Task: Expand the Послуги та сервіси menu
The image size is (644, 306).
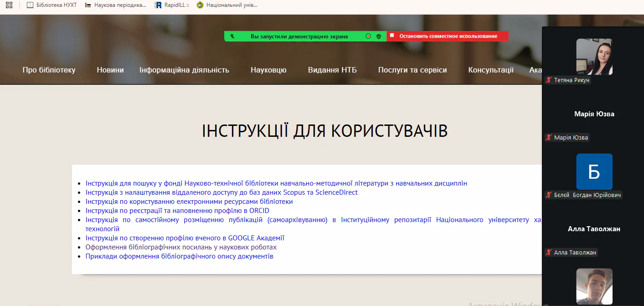Action: click(x=412, y=70)
